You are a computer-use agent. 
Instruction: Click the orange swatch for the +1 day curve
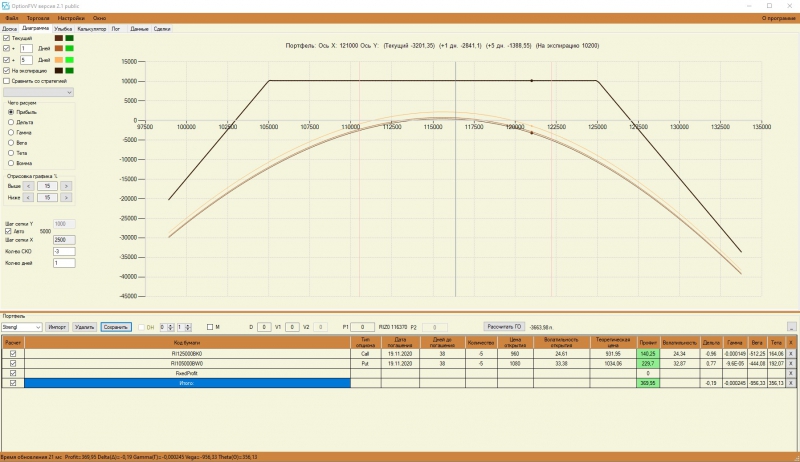[59, 48]
